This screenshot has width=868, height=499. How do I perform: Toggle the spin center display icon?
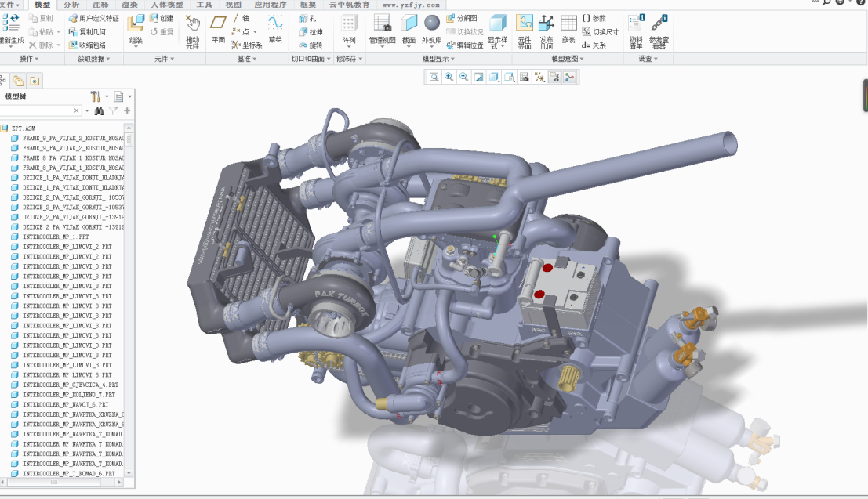[x=569, y=77]
